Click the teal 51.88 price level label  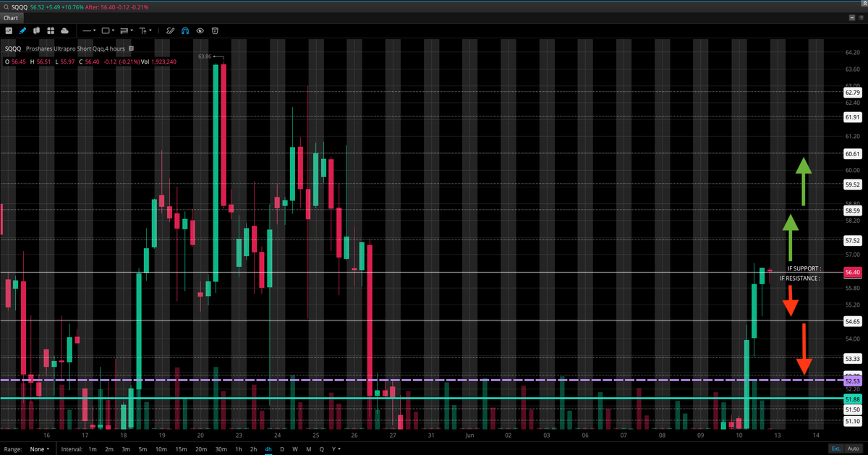pyautogui.click(x=852, y=399)
